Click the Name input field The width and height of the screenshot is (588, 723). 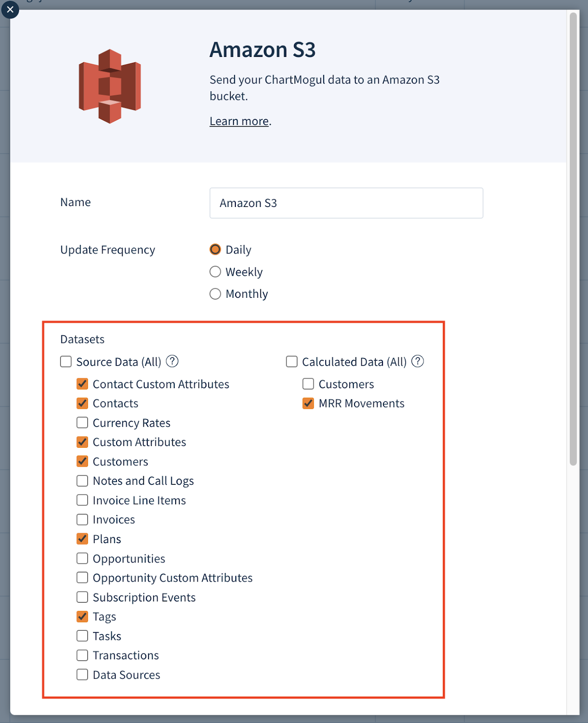tap(346, 203)
